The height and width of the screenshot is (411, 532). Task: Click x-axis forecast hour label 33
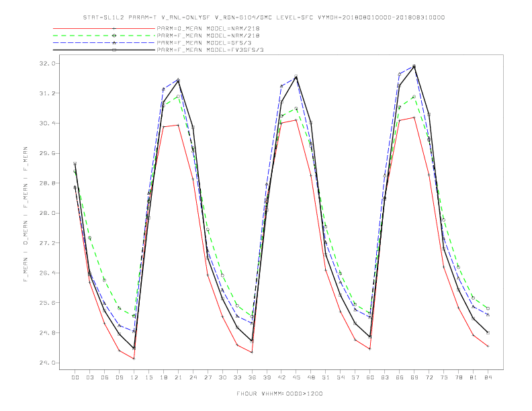pyautogui.click(x=237, y=377)
